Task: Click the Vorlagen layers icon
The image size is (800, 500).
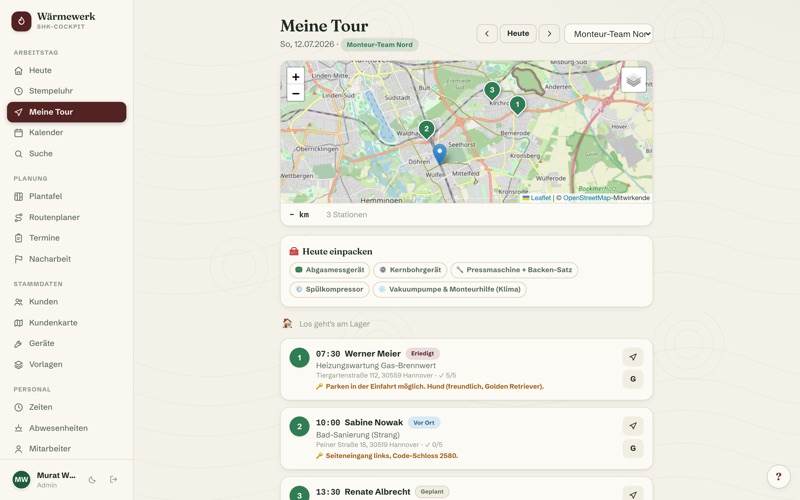Action: click(x=18, y=365)
